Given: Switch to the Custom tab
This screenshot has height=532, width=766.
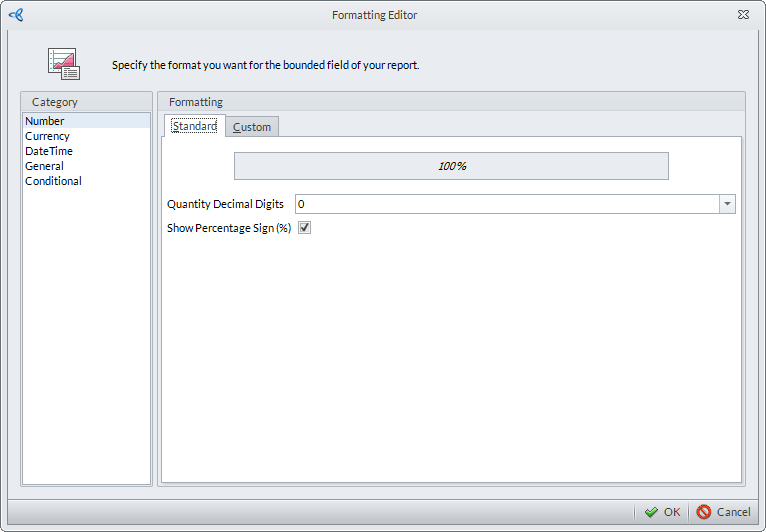Looking at the screenshot, I should tap(252, 127).
